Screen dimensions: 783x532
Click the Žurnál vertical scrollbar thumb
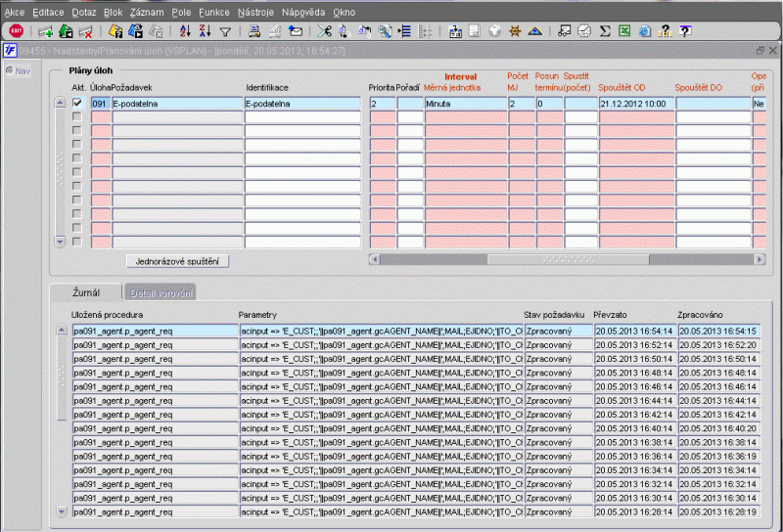point(62,378)
